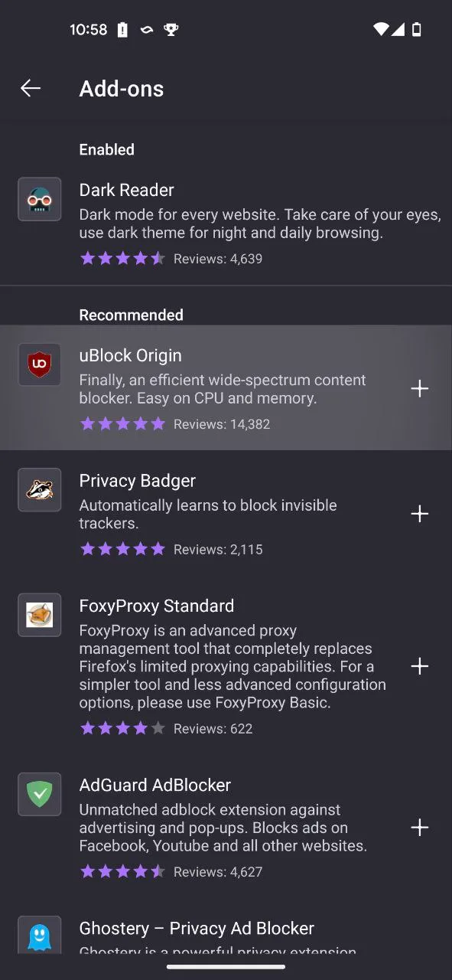The image size is (452, 980).
Task: Tap Dark Reader's star rating
Action: point(122,259)
